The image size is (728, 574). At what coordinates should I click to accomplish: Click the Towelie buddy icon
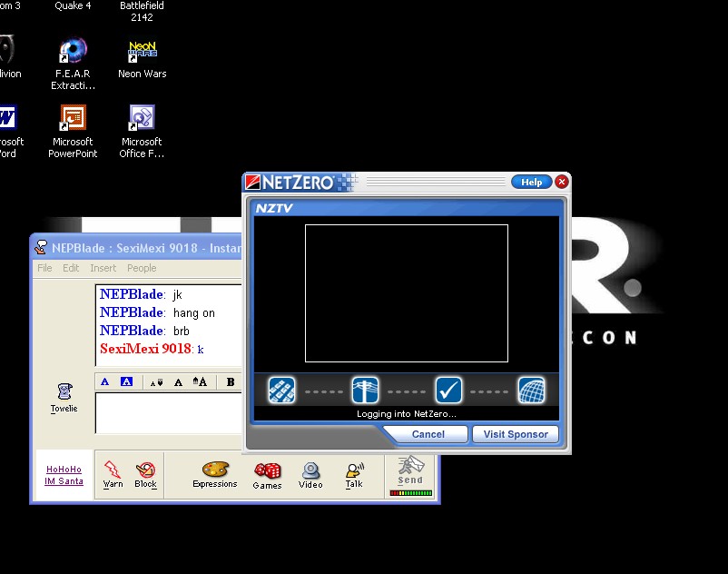pos(64,398)
